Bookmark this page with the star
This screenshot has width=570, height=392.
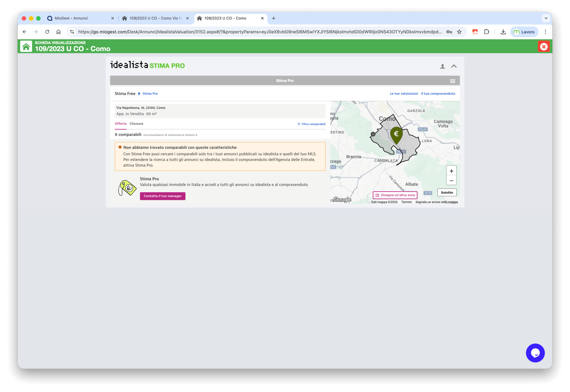(x=459, y=32)
